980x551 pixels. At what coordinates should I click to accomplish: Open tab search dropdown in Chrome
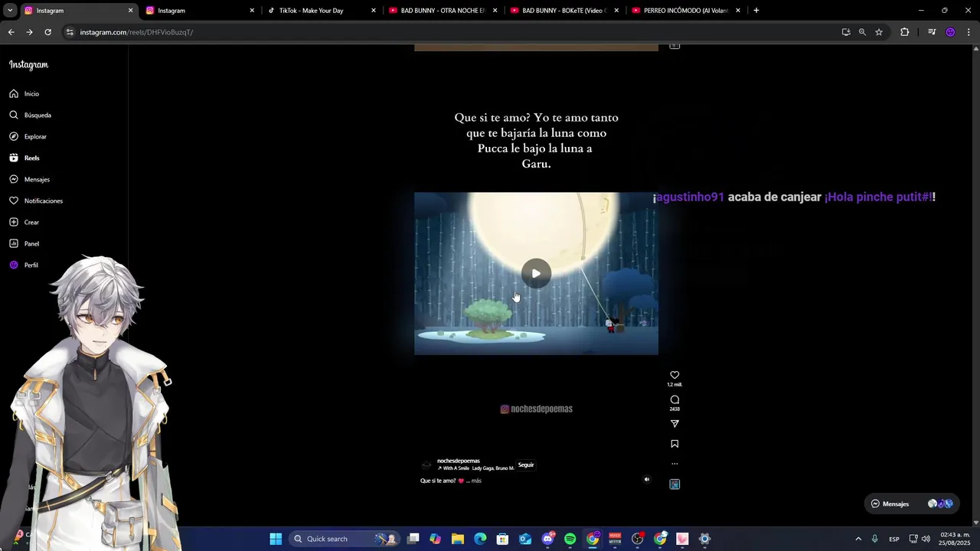tap(10, 11)
